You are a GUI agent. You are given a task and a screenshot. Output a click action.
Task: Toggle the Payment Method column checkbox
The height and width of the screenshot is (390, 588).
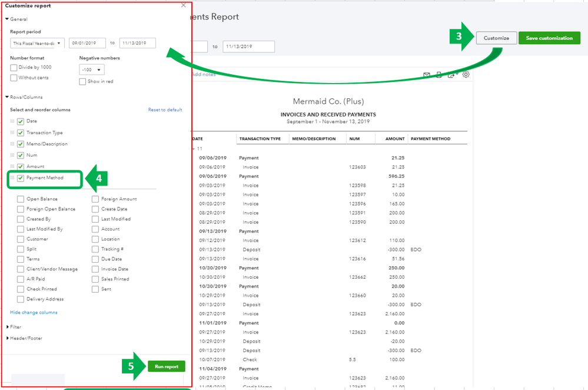21,178
